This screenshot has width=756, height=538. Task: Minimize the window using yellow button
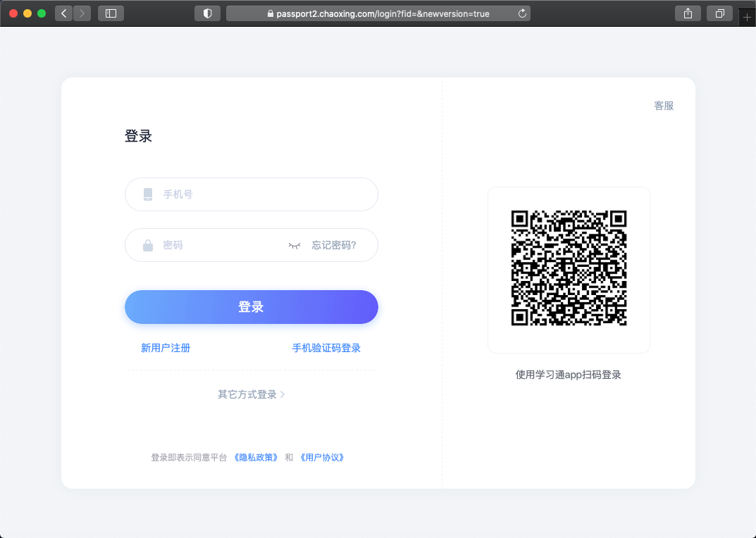pos(27,13)
